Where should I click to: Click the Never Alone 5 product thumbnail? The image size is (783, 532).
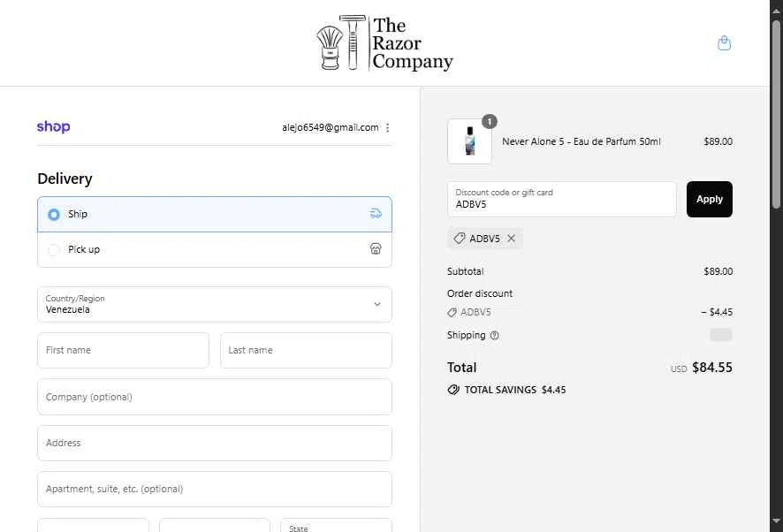point(469,141)
